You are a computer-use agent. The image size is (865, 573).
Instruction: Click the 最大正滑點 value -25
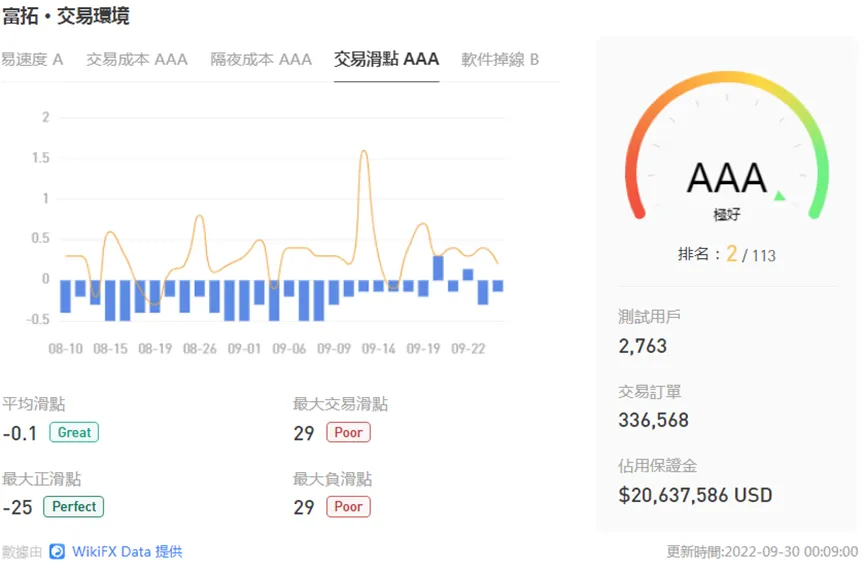18,507
